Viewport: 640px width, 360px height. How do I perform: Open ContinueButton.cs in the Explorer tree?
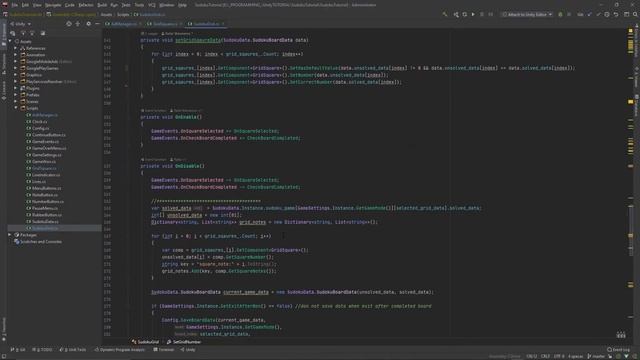pyautogui.click(x=49, y=135)
